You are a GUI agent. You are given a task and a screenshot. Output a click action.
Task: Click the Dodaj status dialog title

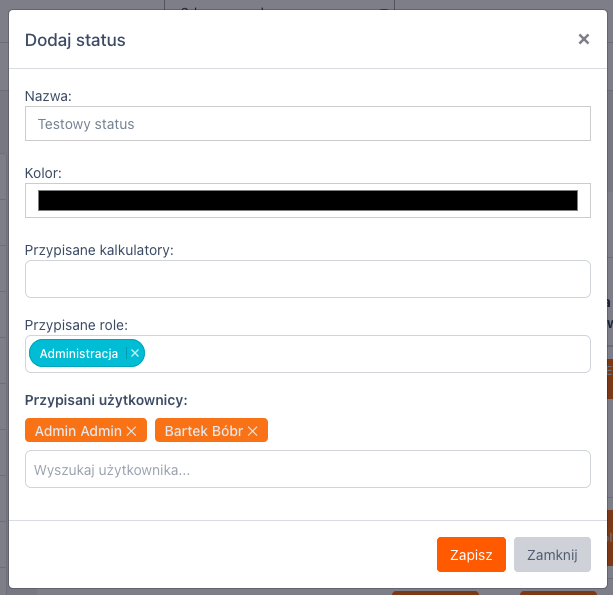pyautogui.click(x=75, y=40)
